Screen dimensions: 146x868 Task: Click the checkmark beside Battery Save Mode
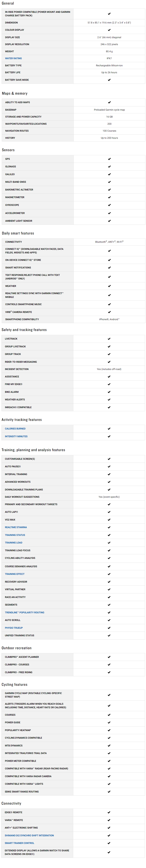click(109, 80)
